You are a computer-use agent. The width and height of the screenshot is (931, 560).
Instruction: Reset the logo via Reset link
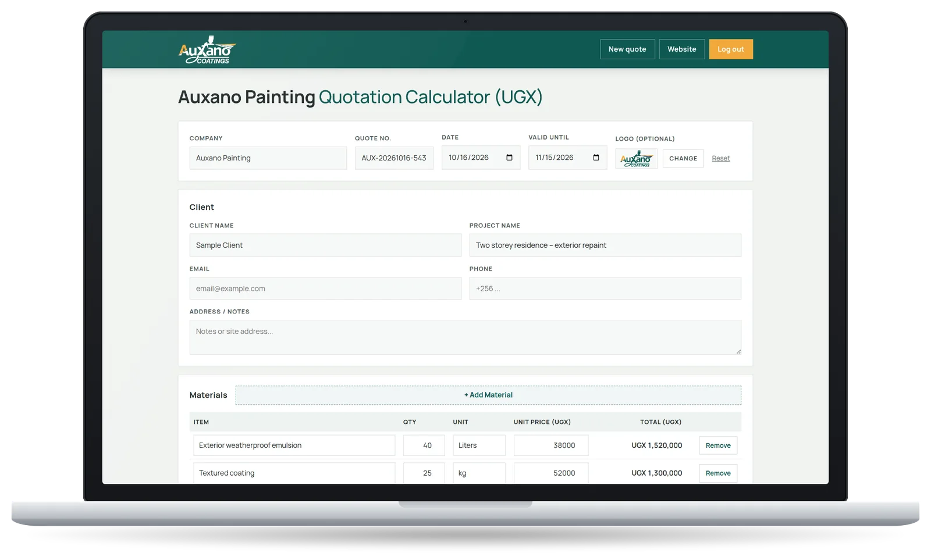point(720,158)
